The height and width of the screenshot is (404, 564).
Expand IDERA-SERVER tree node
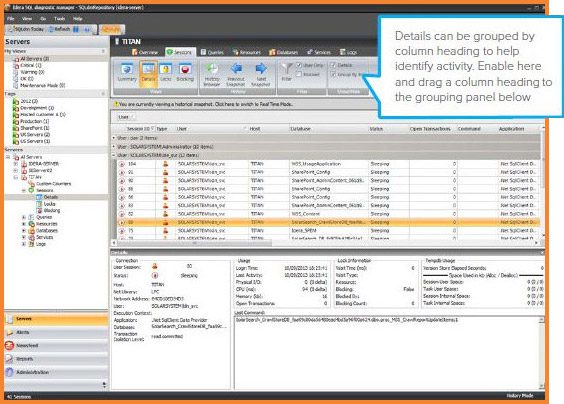15,164
